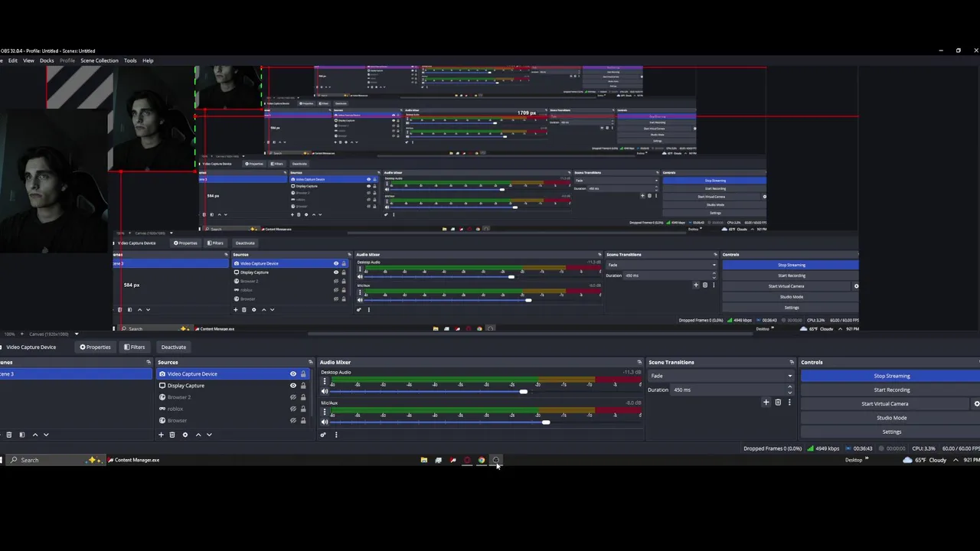The image size is (980, 551).
Task: Hide the Display Capture source
Action: tap(292, 385)
